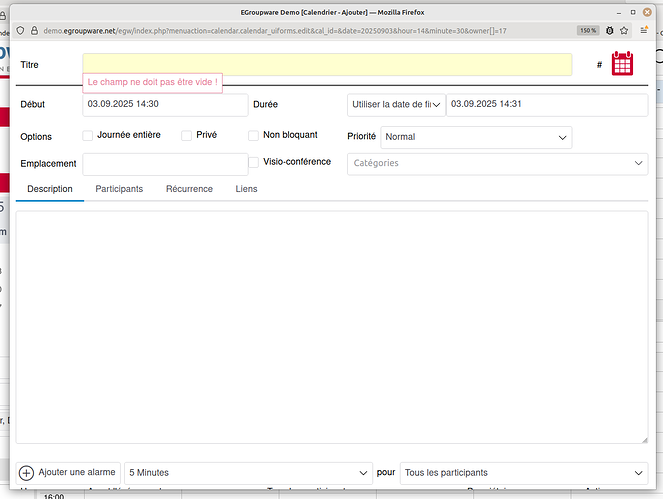This screenshot has height=499, width=663.
Task: Open the Récurrence tab
Action: click(189, 189)
